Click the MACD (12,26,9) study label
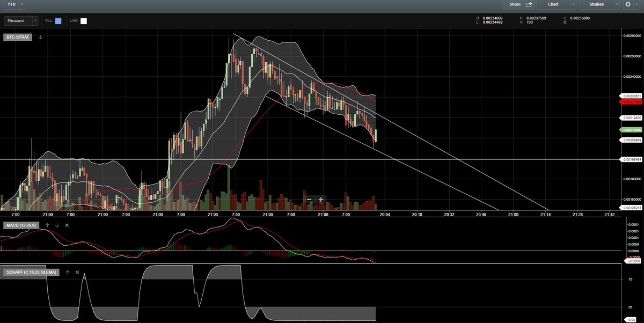This screenshot has height=323, width=644. click(22, 225)
